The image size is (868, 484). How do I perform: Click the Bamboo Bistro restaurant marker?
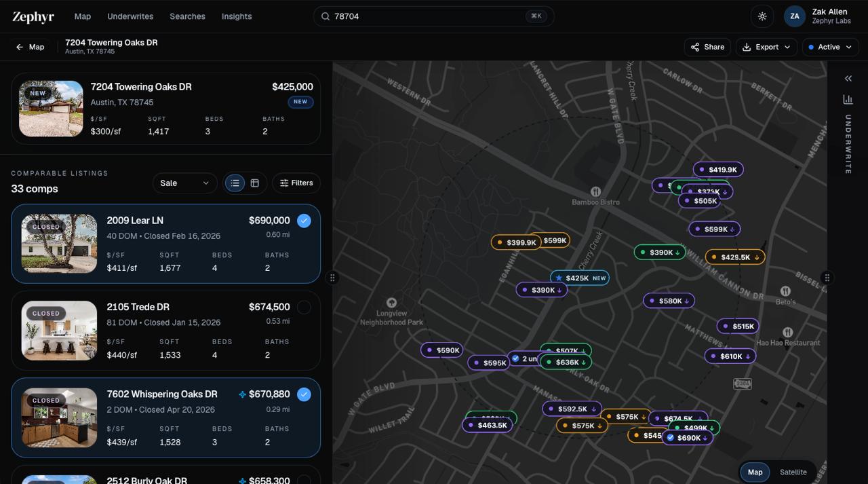tap(595, 192)
